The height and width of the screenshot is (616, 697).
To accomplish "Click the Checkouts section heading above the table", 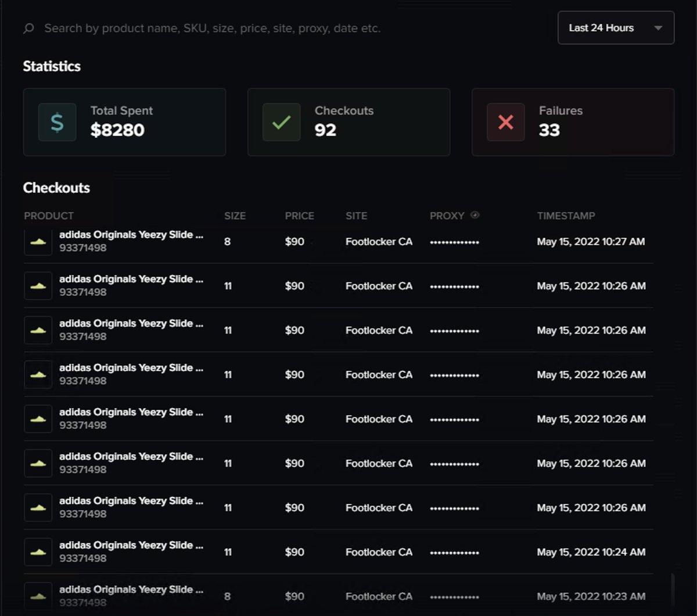I will tap(56, 188).
